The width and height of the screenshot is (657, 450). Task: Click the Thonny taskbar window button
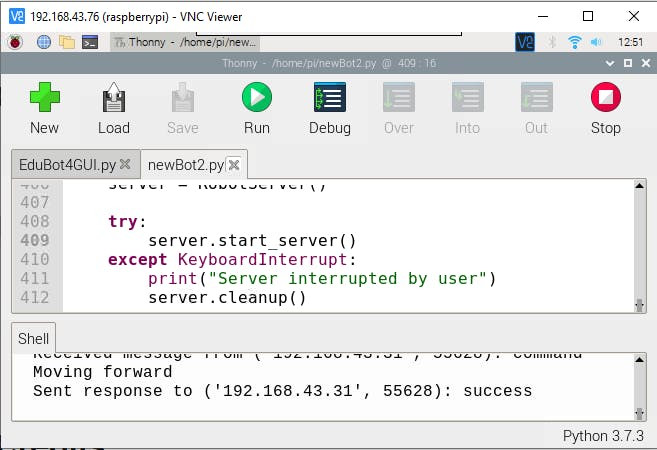pos(185,42)
